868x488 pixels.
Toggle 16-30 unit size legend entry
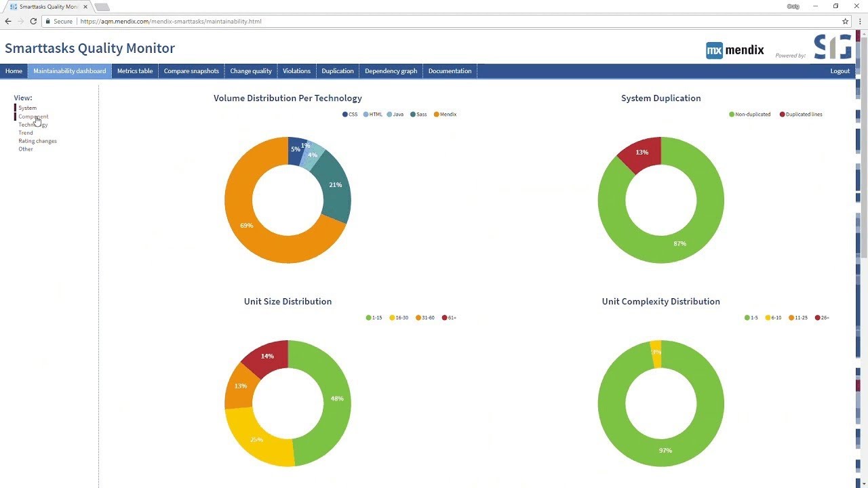[399, 318]
